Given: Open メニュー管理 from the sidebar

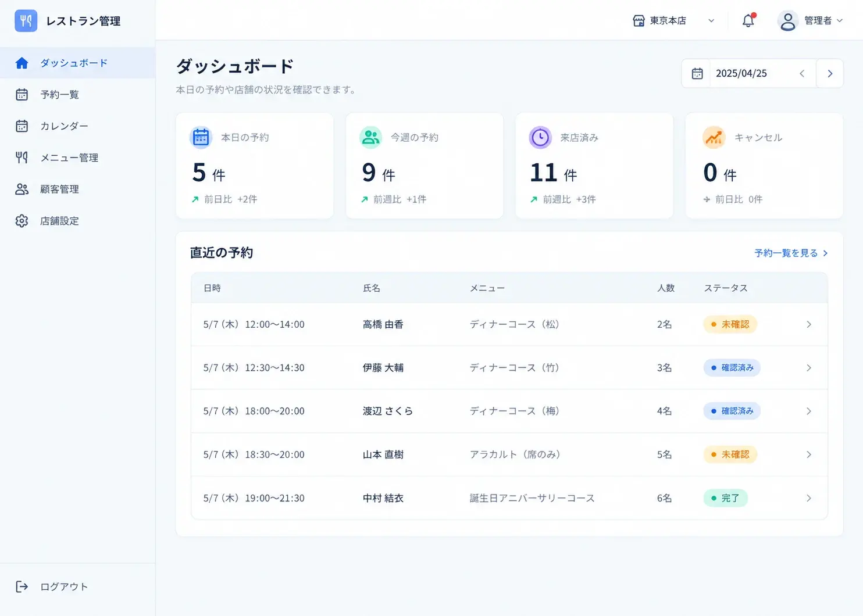Looking at the screenshot, I should click(77, 157).
